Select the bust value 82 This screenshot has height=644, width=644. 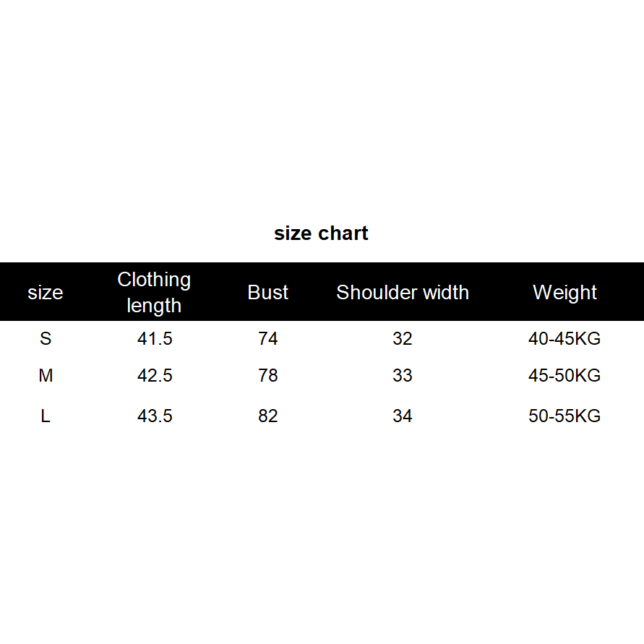point(267,416)
